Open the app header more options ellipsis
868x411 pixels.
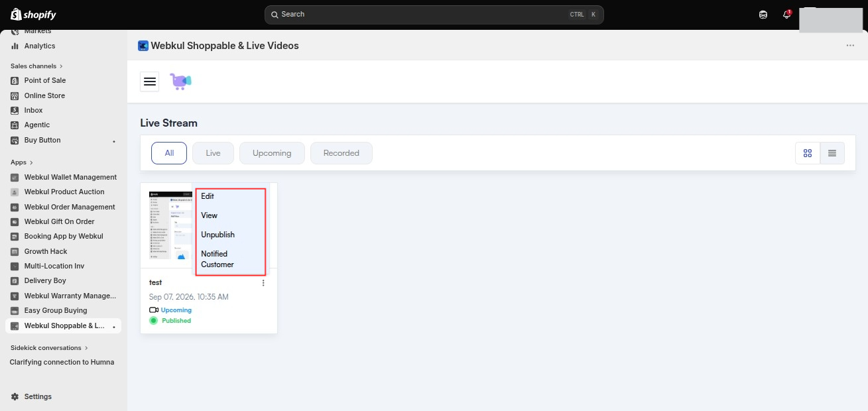tap(850, 46)
